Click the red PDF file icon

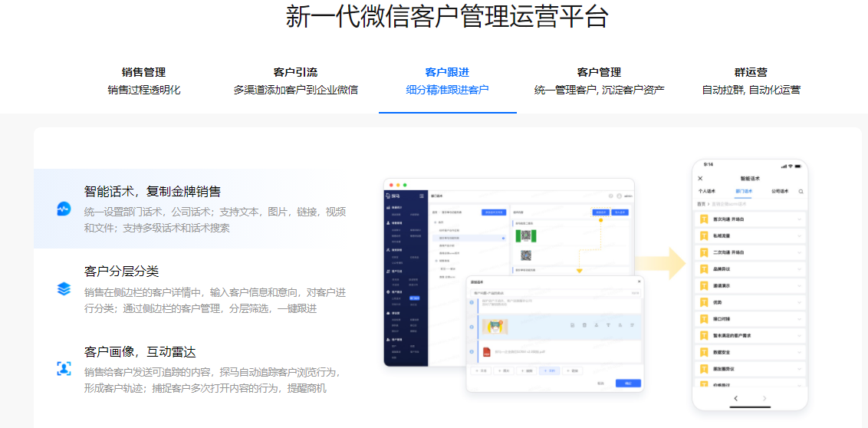(x=487, y=351)
